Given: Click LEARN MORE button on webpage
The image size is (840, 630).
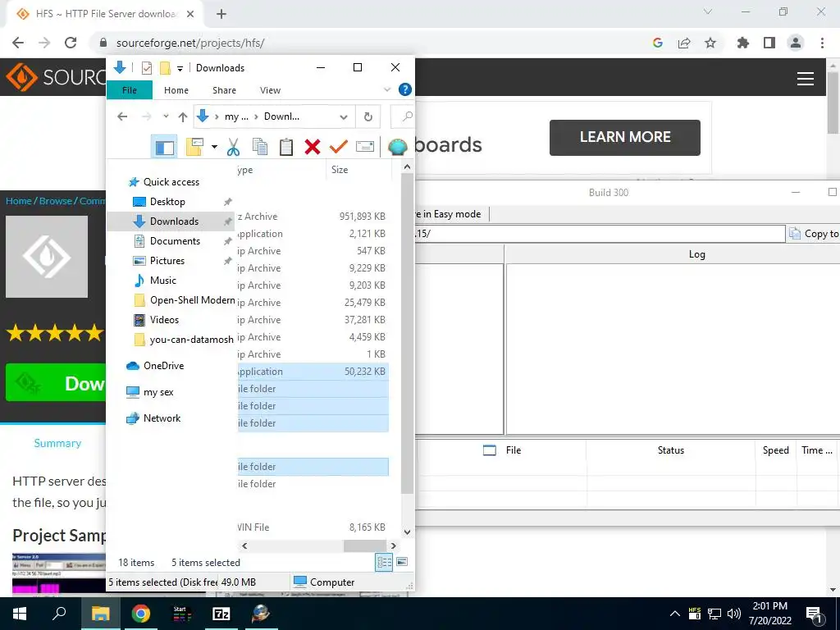Looking at the screenshot, I should 624,137.
